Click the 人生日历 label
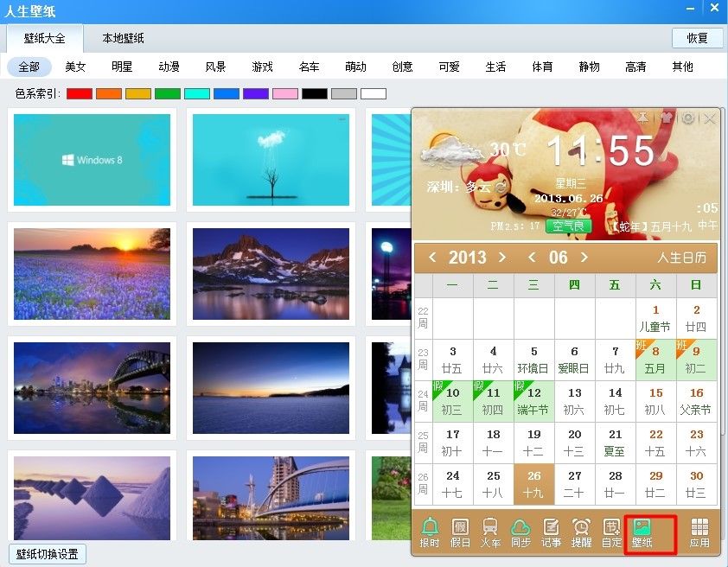Viewport: 728px width, 567px height. pyautogui.click(x=681, y=258)
